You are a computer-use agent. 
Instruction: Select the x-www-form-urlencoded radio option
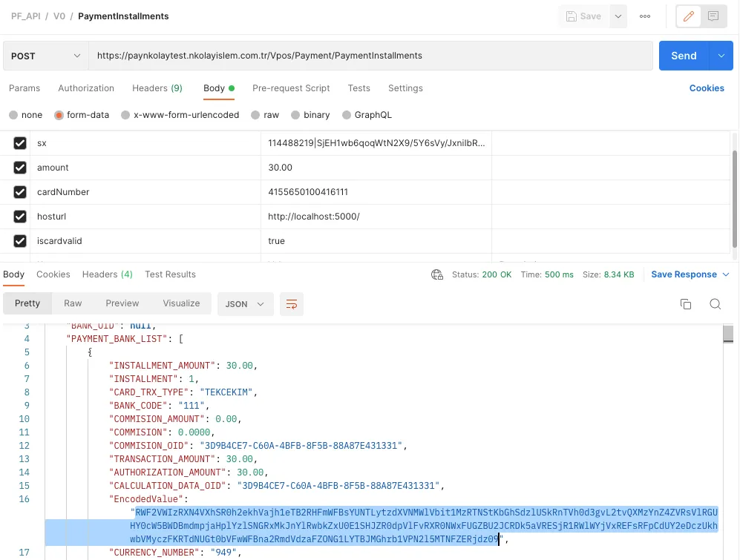coord(126,115)
